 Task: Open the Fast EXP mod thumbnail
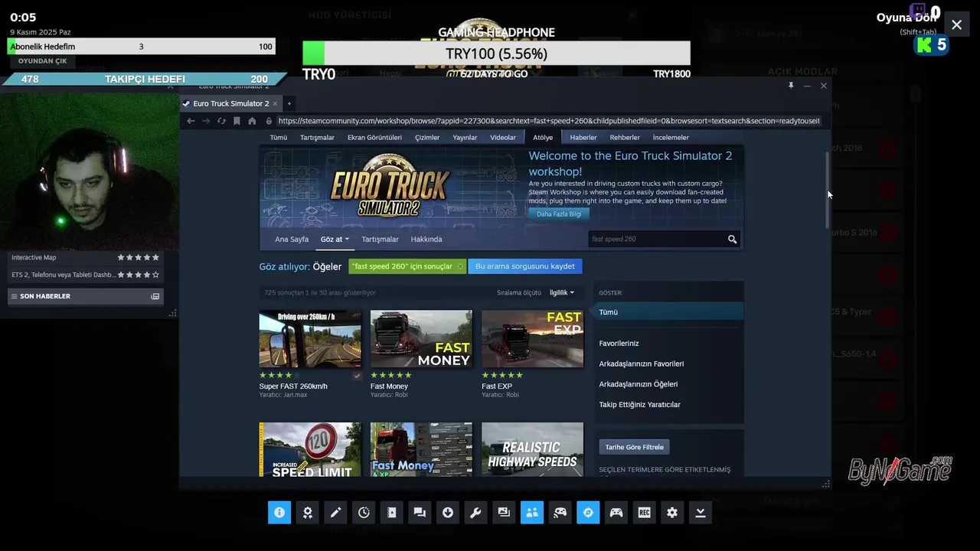[x=532, y=338]
